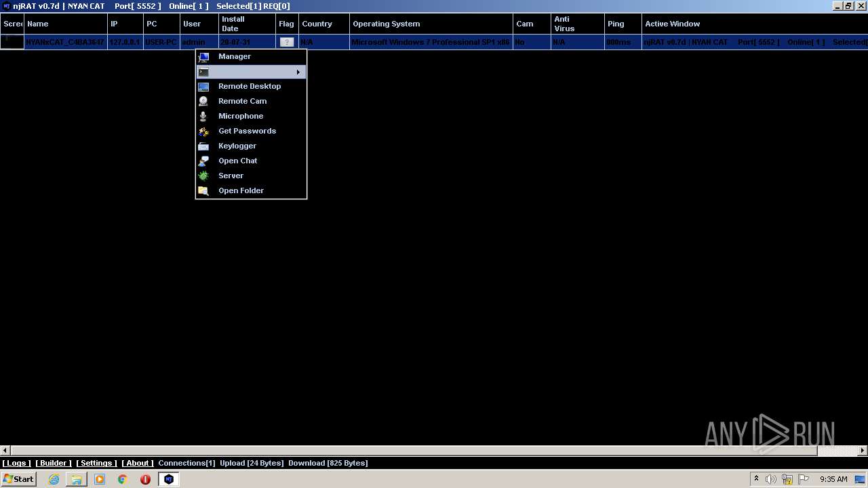Open the [About] link
The width and height of the screenshot is (868, 488).
tap(138, 464)
